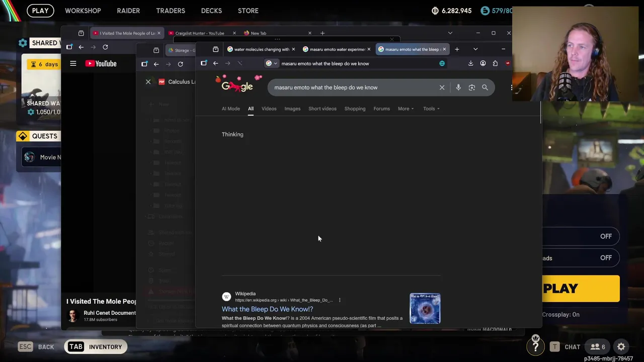
Task: Open the Wikipedia result movie thumbnail
Action: tap(425, 308)
